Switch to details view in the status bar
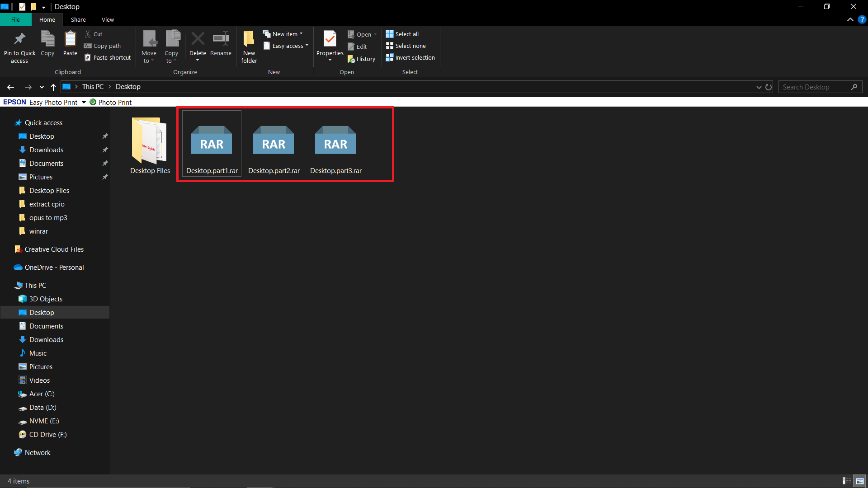The height and width of the screenshot is (488, 868). (845, 481)
